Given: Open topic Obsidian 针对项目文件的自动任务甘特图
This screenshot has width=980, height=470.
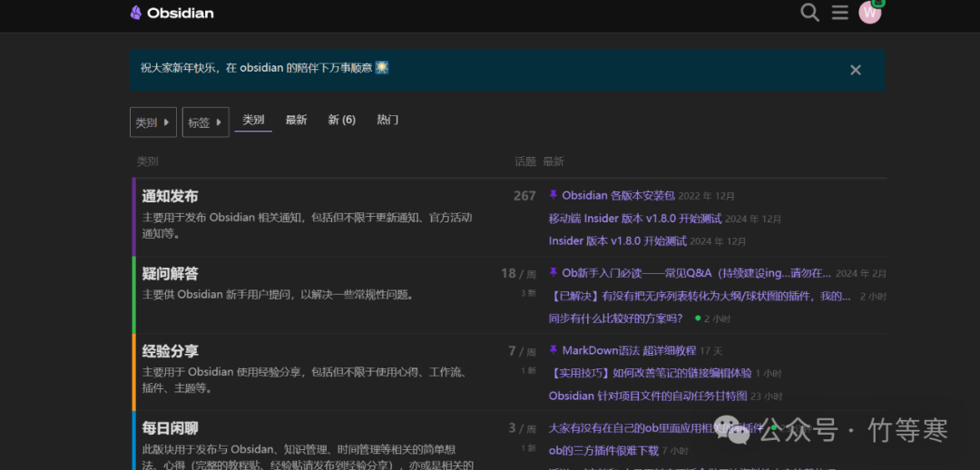Looking at the screenshot, I should coord(648,397).
